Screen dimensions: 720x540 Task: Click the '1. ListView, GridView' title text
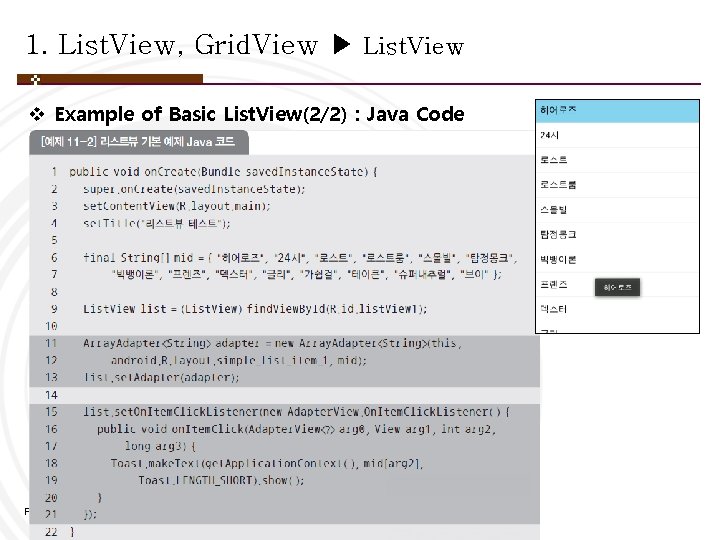[x=172, y=45]
